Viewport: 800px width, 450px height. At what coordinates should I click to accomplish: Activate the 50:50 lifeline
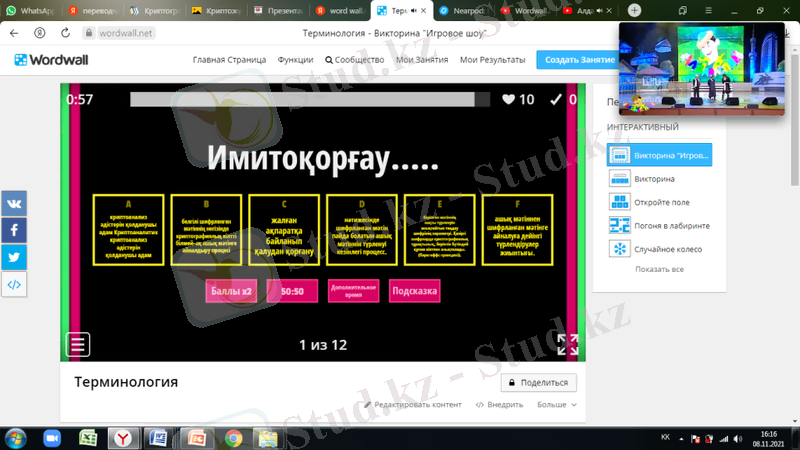(291, 291)
